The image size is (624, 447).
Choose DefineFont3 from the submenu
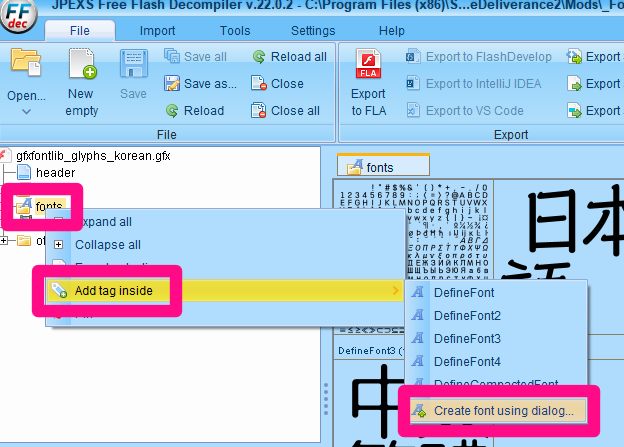pos(467,339)
